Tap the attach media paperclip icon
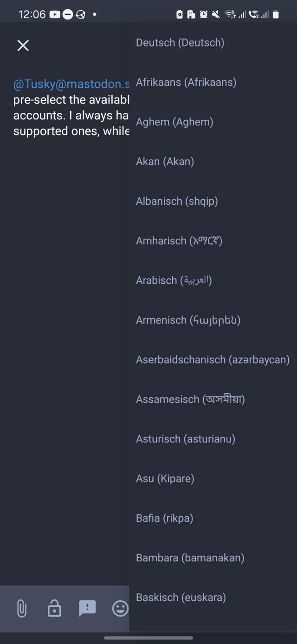This screenshot has width=297, height=644. tap(21, 608)
